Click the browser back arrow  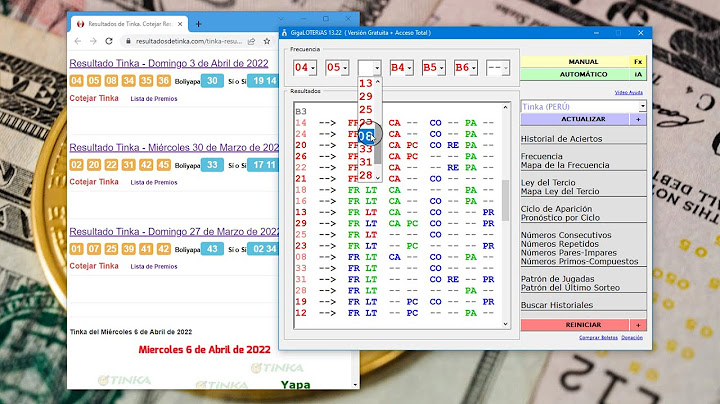pyautogui.click(x=78, y=41)
